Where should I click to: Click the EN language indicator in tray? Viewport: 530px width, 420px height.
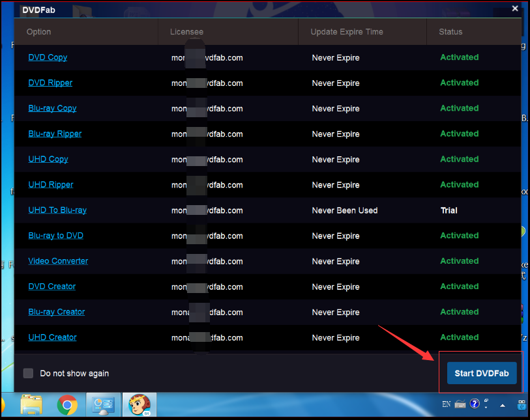tap(446, 404)
